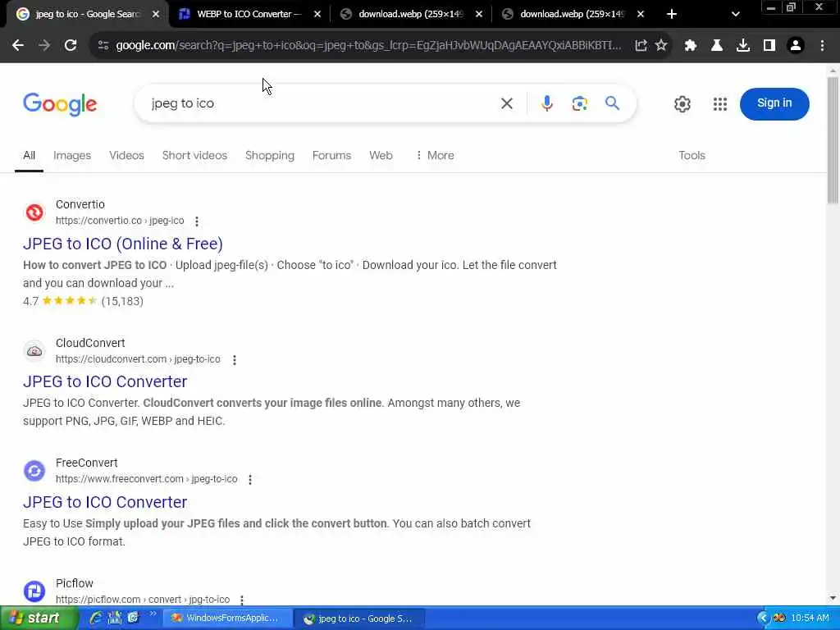
Task: Bookmark this tab with the star icon
Action: tap(661, 46)
